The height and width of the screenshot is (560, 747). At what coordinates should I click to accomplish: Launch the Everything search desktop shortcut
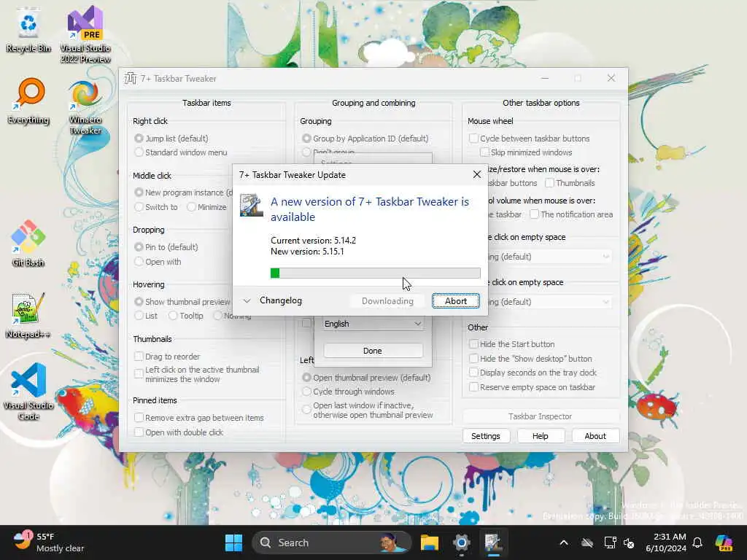point(28,101)
